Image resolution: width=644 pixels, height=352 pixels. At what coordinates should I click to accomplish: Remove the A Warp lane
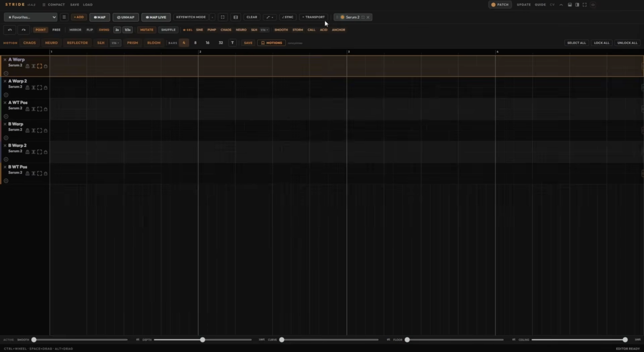click(5, 59)
